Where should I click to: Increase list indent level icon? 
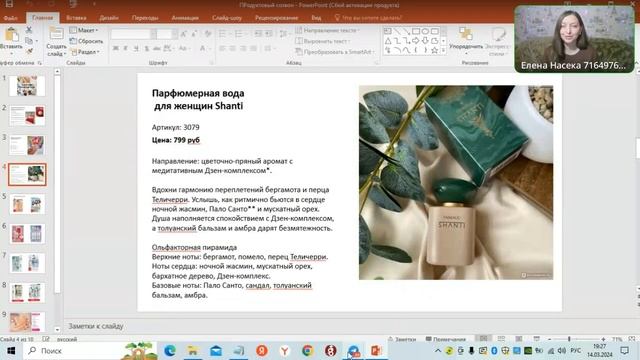pyautogui.click(x=268, y=34)
